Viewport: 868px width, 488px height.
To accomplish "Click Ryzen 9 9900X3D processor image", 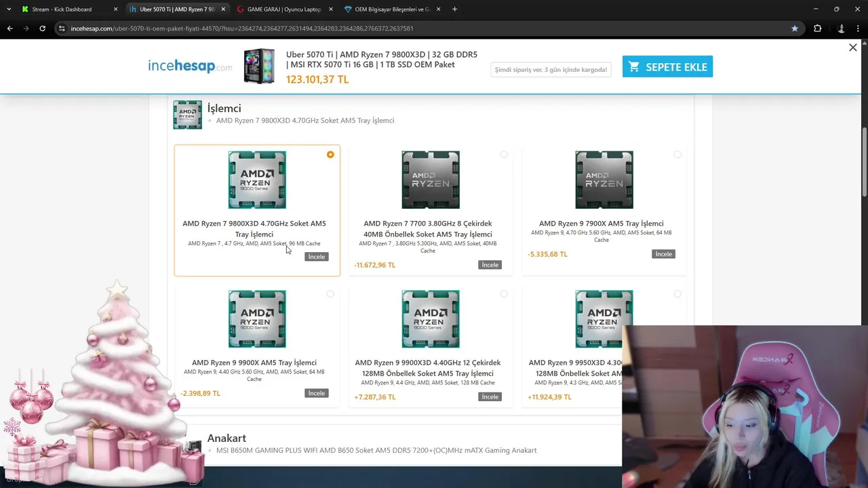I will coord(431,319).
